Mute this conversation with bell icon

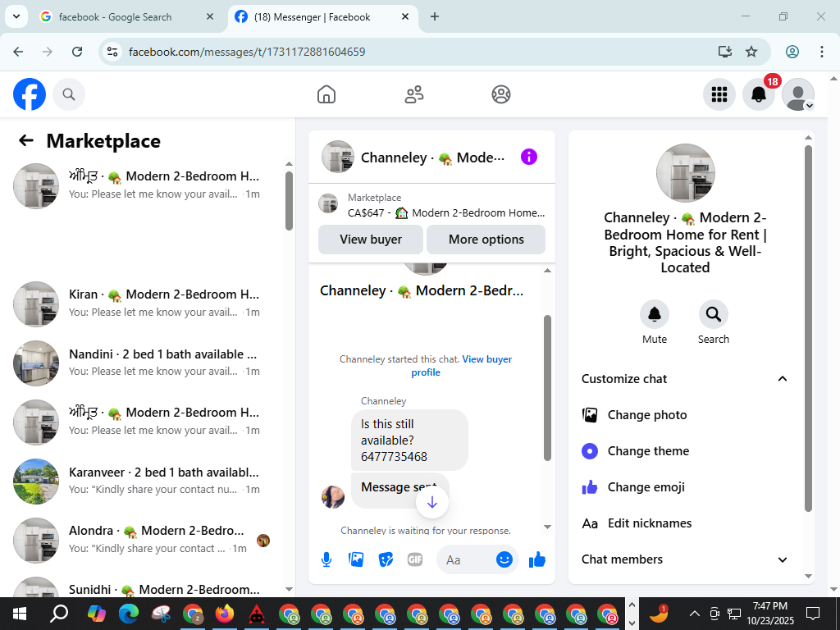point(655,314)
